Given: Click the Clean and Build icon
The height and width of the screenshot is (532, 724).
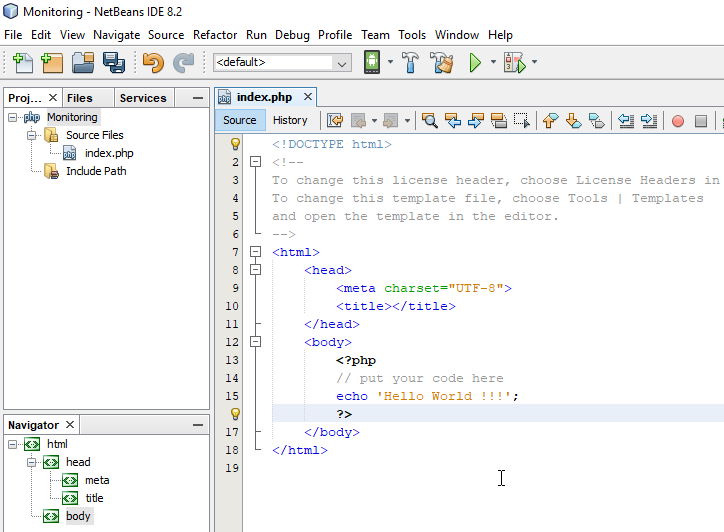Looking at the screenshot, I should 441,62.
